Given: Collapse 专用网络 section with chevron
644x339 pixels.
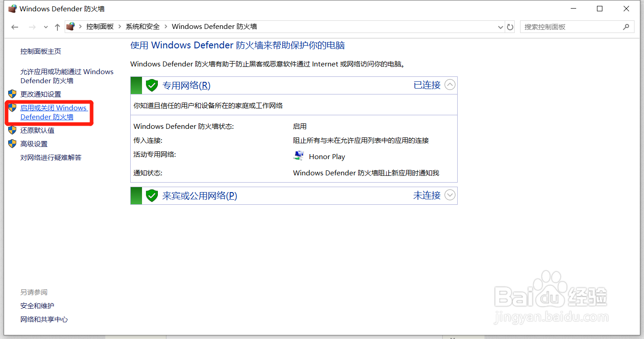Looking at the screenshot, I should (x=450, y=85).
